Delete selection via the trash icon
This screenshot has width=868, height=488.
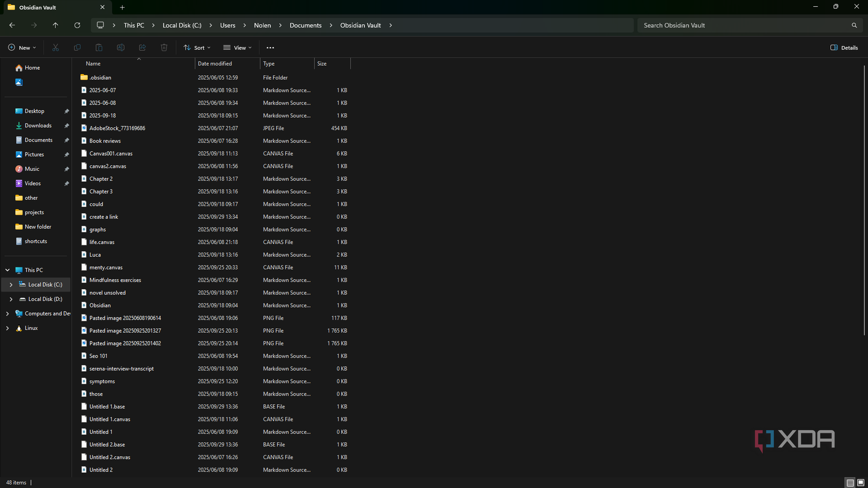click(x=164, y=47)
